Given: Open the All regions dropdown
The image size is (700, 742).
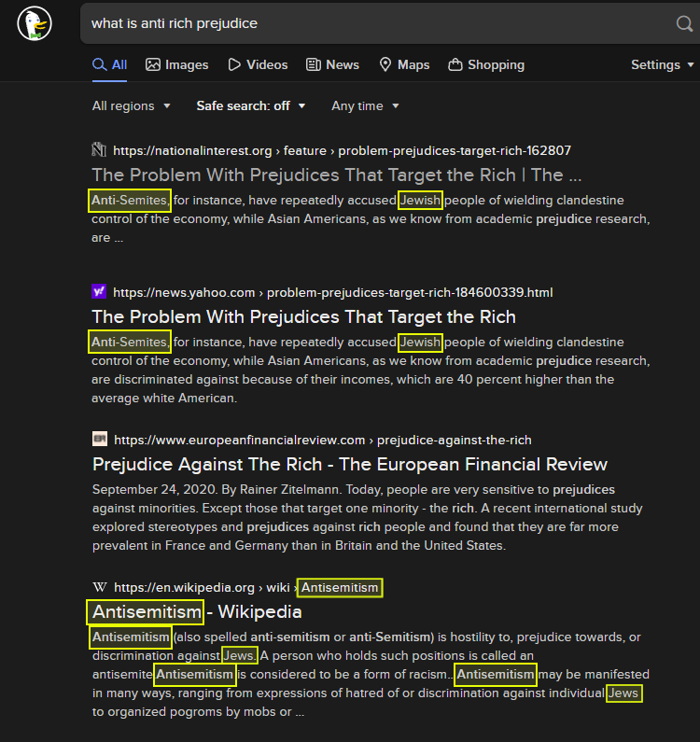Looking at the screenshot, I should pos(131,106).
